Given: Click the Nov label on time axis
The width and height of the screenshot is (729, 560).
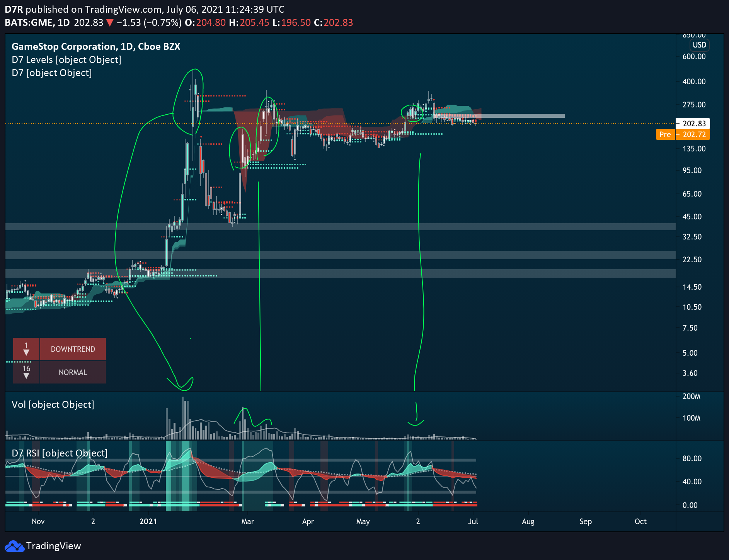Looking at the screenshot, I should (38, 521).
